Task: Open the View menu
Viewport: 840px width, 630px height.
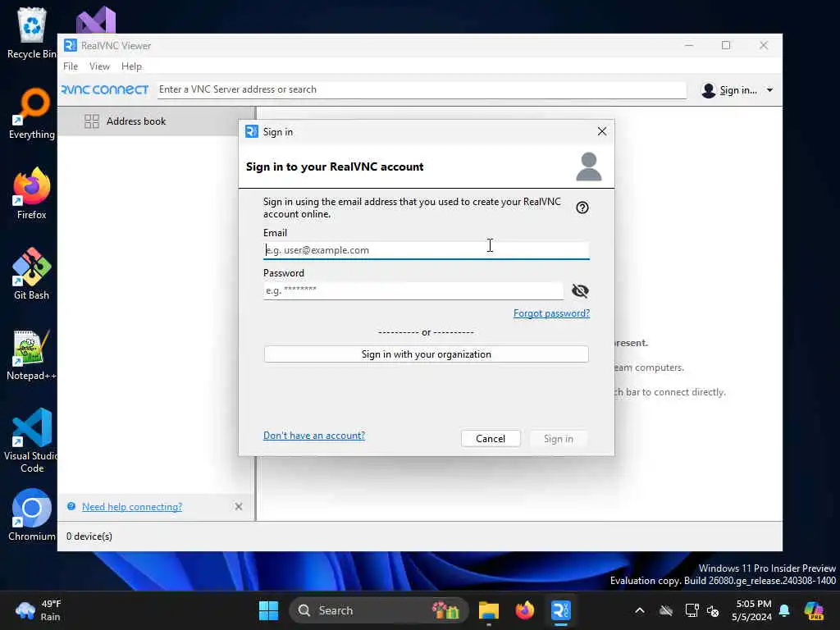Action: pos(99,66)
